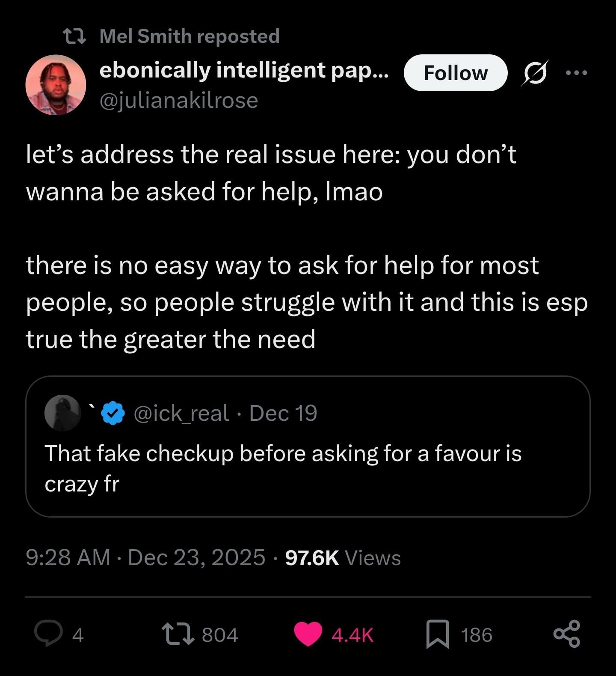Screen dimensions: 616x676
Task: Bookmark this post
Action: coord(438,634)
